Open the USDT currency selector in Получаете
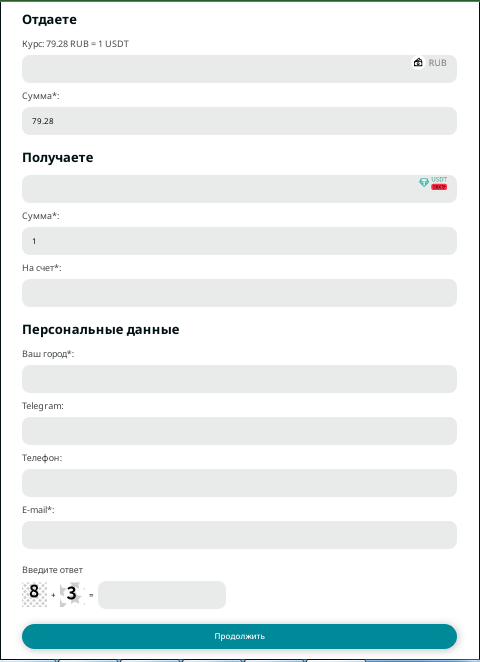This screenshot has width=480, height=662. 239,189
